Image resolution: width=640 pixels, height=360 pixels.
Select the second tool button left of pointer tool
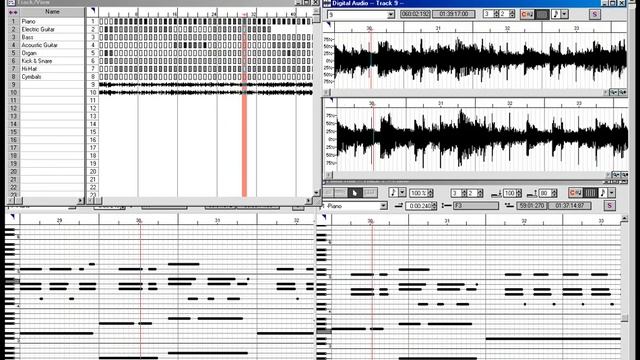[x=341, y=193]
